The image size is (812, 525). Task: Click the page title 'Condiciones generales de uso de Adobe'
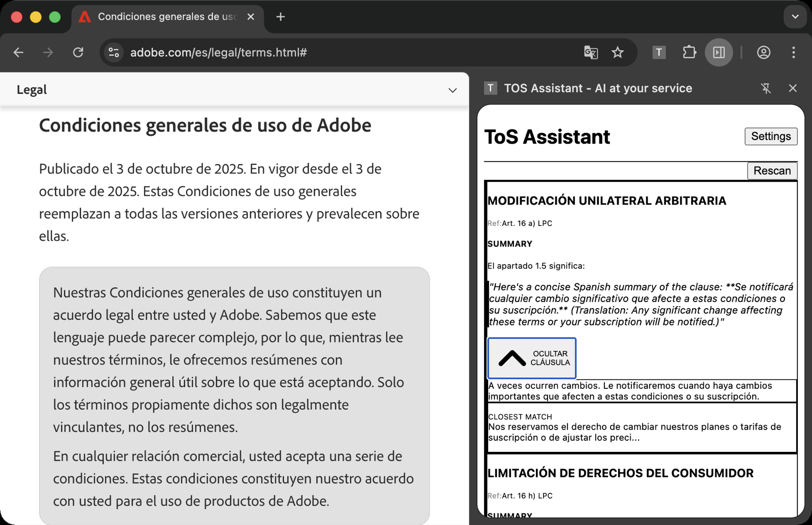point(205,125)
